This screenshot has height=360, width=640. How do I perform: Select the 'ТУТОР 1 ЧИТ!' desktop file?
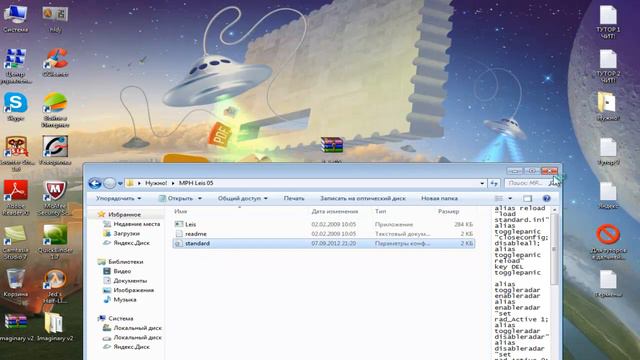click(x=608, y=22)
